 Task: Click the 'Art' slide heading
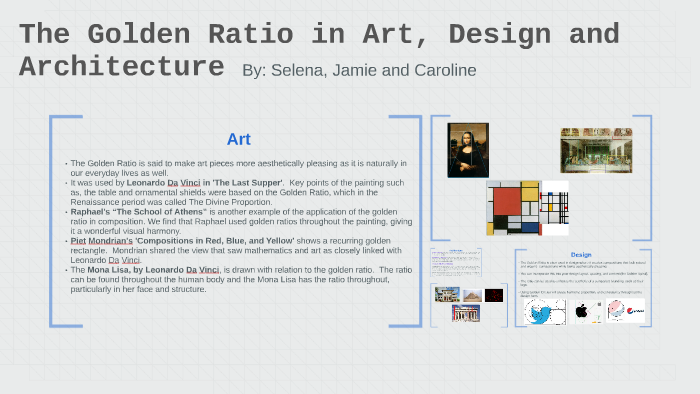point(239,139)
